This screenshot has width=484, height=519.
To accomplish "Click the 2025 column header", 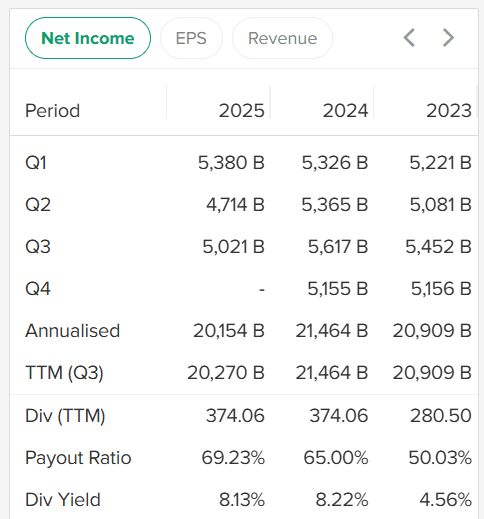I will pyautogui.click(x=241, y=111).
